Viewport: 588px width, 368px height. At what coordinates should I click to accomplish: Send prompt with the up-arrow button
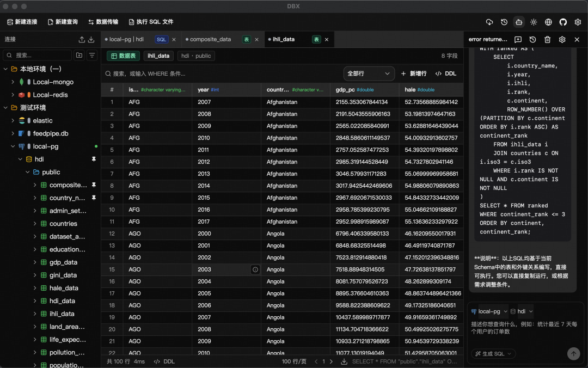click(x=573, y=354)
